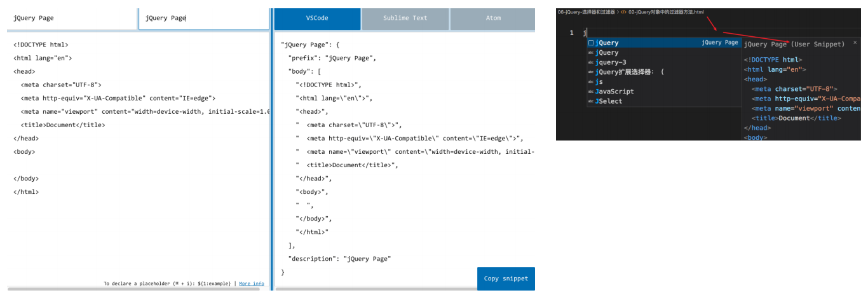
Task: Click <title>Document</title> in the snippet preview panel
Action: coord(796,118)
